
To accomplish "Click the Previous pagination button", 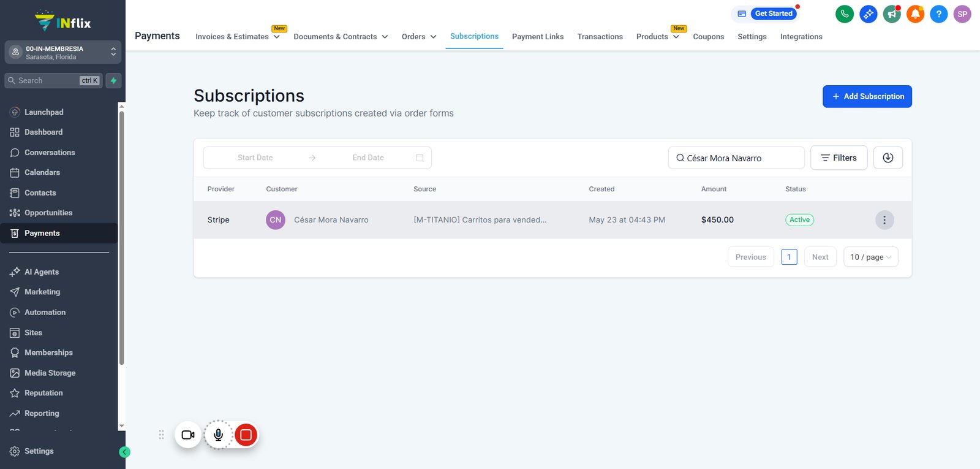I will point(750,257).
